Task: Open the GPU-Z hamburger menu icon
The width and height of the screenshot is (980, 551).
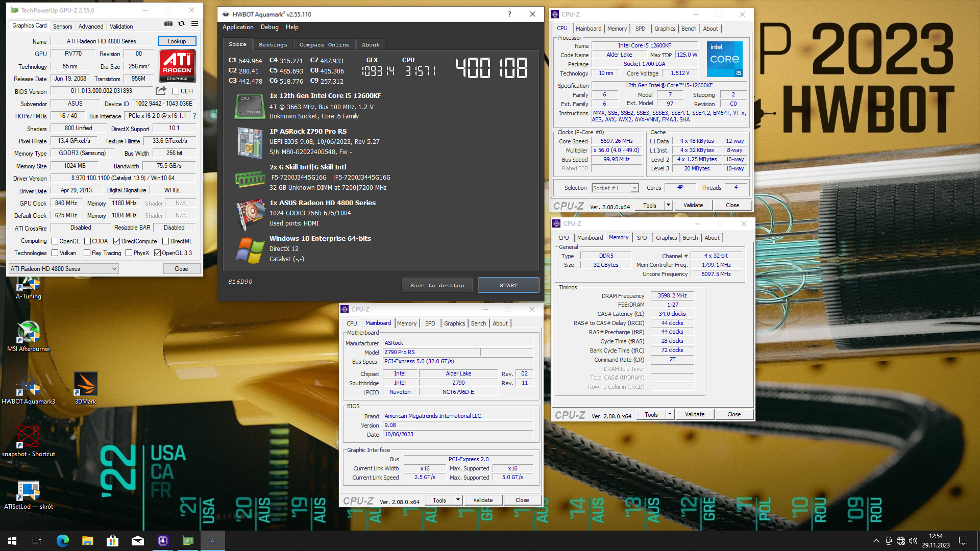Action: (194, 23)
